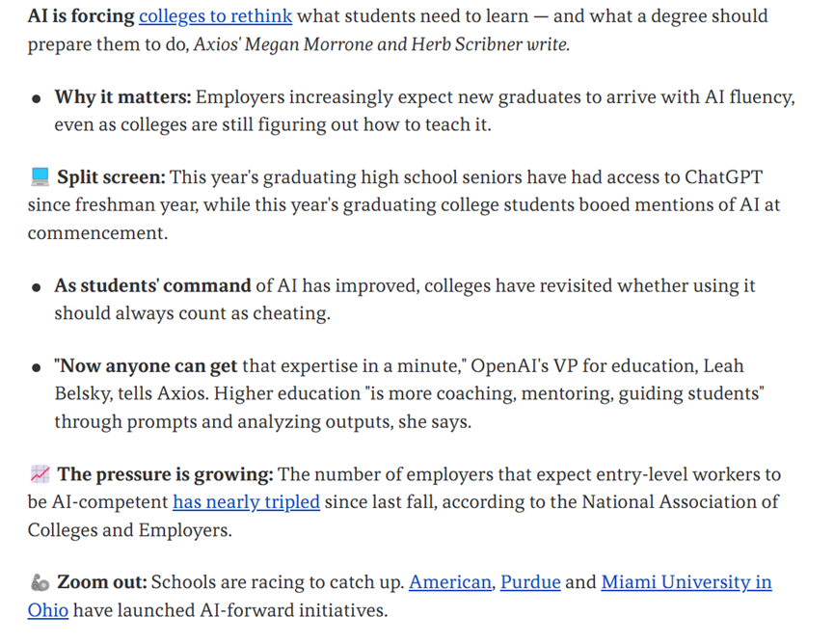Open the 'has nearly tripled' link

(246, 502)
